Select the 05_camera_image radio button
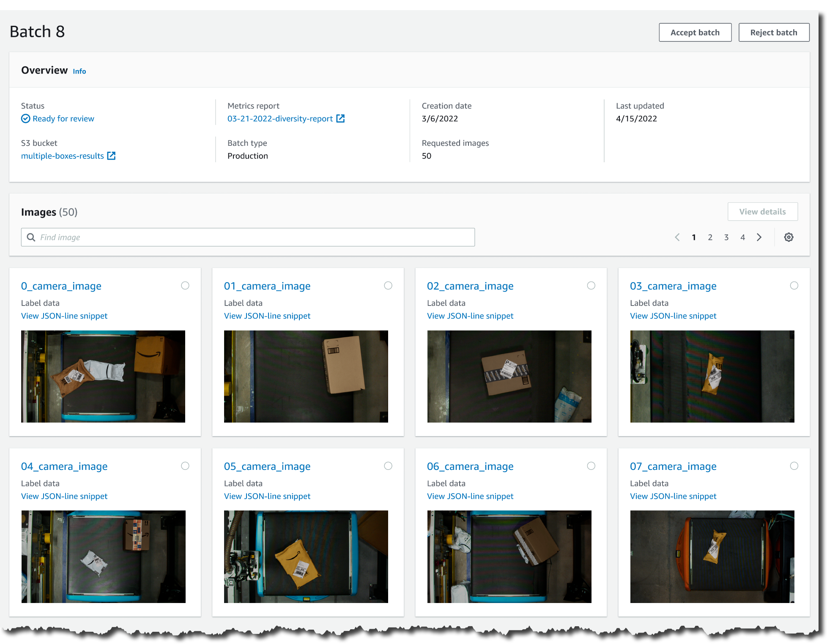The width and height of the screenshot is (827, 644). pos(388,466)
